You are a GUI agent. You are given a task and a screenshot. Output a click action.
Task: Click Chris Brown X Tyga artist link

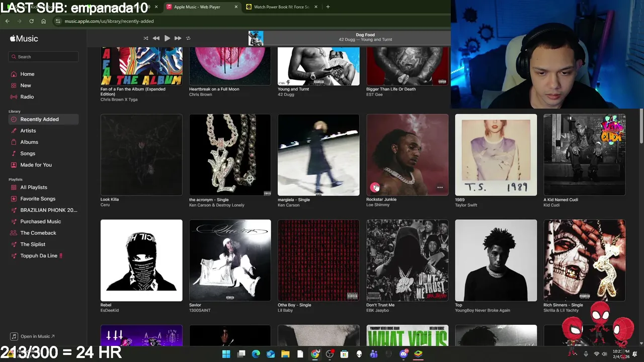[119, 100]
